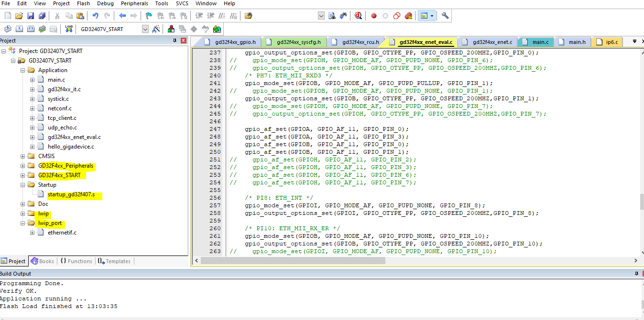Translate the current file
This screenshot has height=320, width=644.
(x=7, y=29)
